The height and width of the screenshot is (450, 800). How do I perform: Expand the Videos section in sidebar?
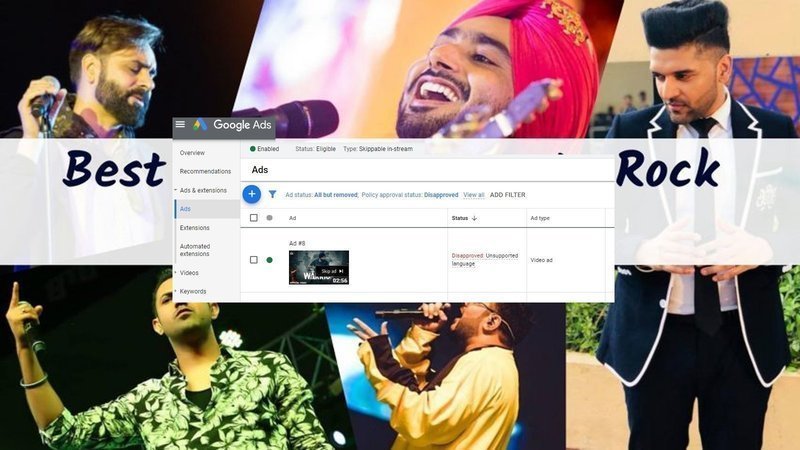click(176, 272)
